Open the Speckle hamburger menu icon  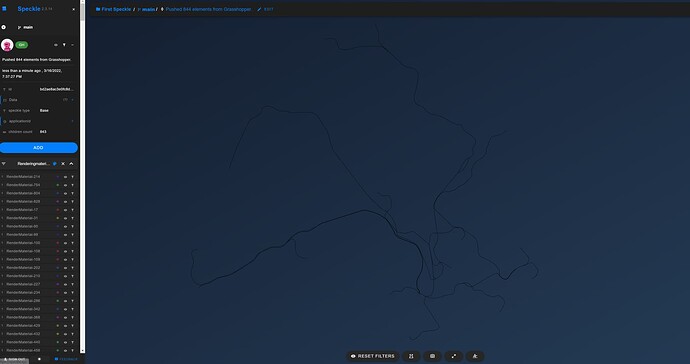point(4,8)
